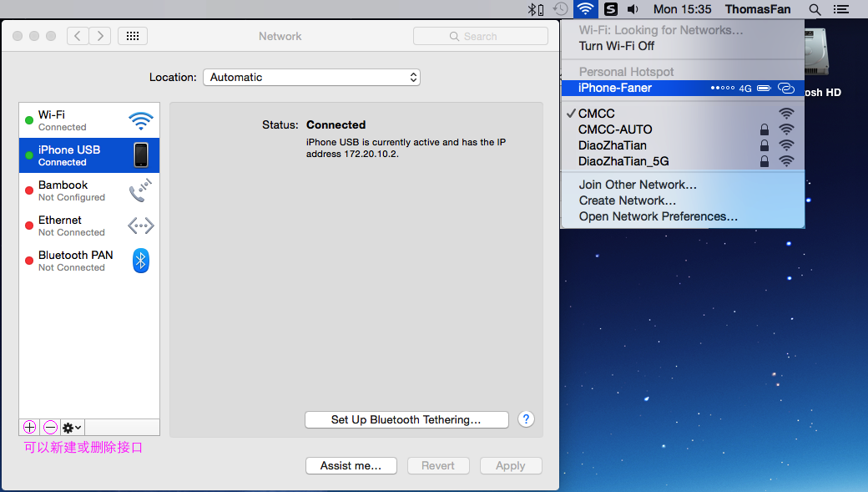The width and height of the screenshot is (868, 492).
Task: Click the blue Bluetooth PAN icon
Action: [140, 261]
